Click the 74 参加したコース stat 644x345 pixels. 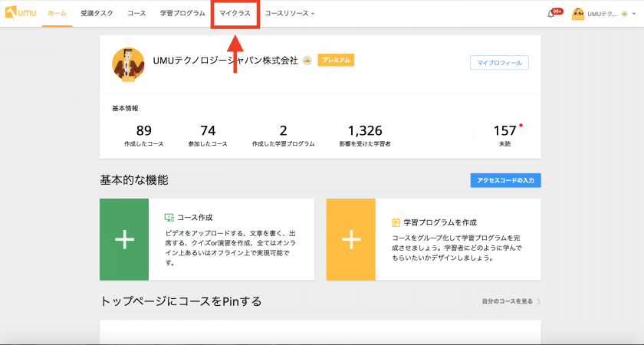coord(208,136)
